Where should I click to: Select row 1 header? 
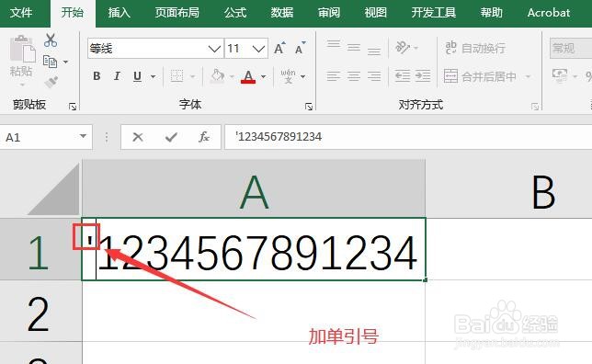pyautogui.click(x=40, y=249)
